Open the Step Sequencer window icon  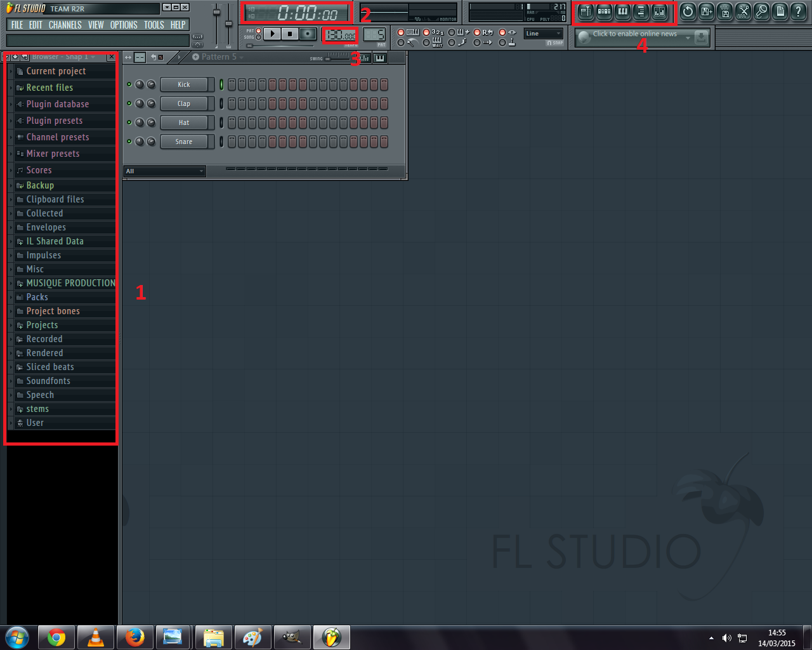[x=604, y=11]
